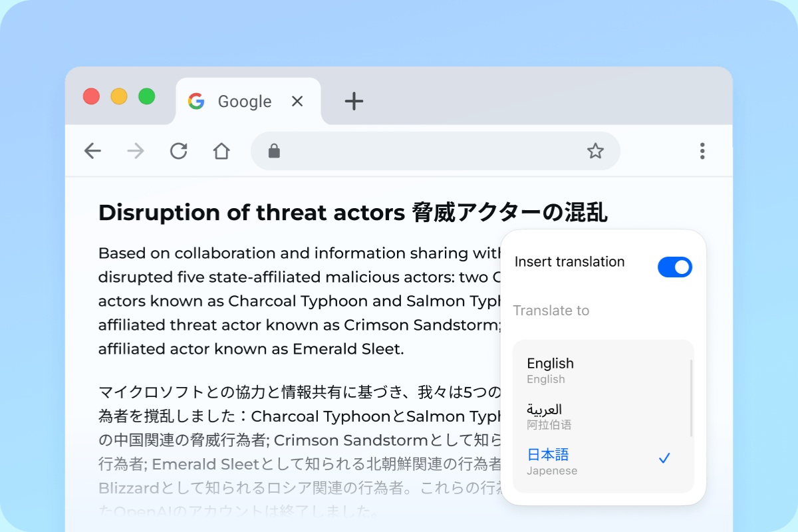Go back with the left arrow

coord(92,152)
